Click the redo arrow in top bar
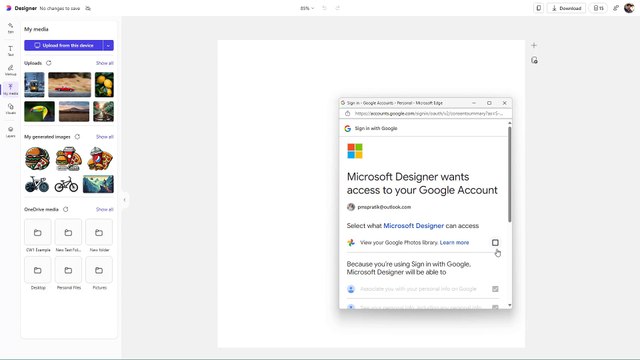The width and height of the screenshot is (640, 360). (x=338, y=8)
